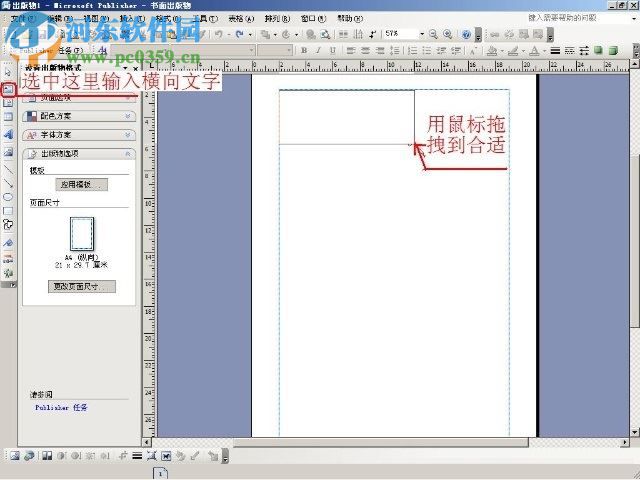This screenshot has height=480, width=640.
Task: Open the 表格 (Table) menu
Action: tap(241, 19)
